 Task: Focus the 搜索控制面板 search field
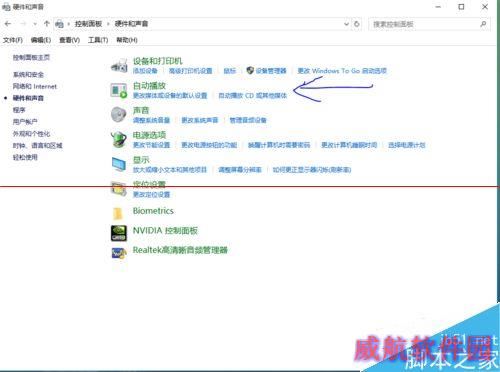tap(423, 24)
